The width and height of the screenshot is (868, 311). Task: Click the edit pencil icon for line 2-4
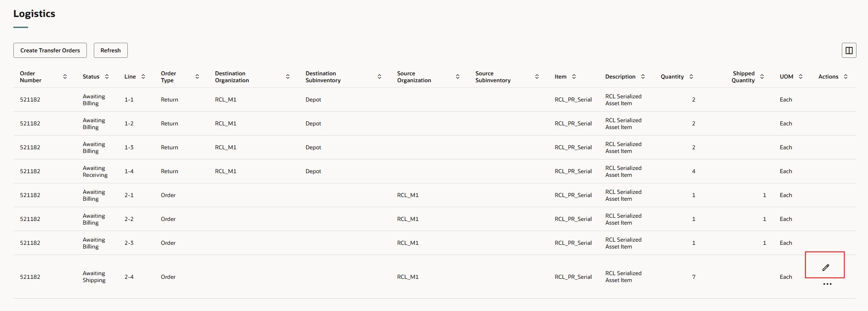pos(826,267)
